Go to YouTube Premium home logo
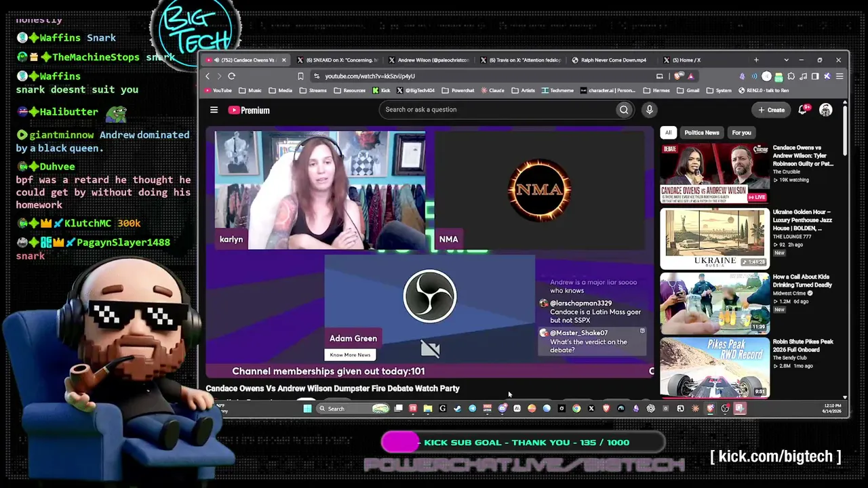Screen dimensions: 868x488 point(249,110)
